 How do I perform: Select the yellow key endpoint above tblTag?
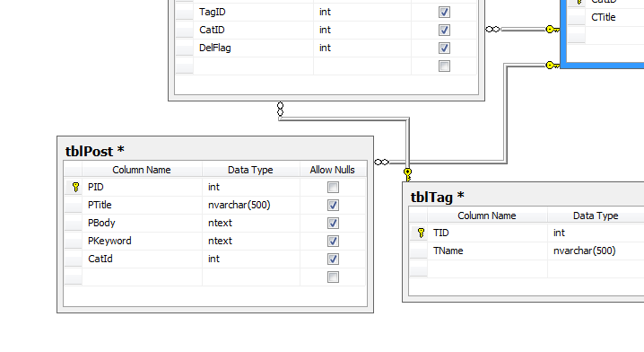point(407,174)
